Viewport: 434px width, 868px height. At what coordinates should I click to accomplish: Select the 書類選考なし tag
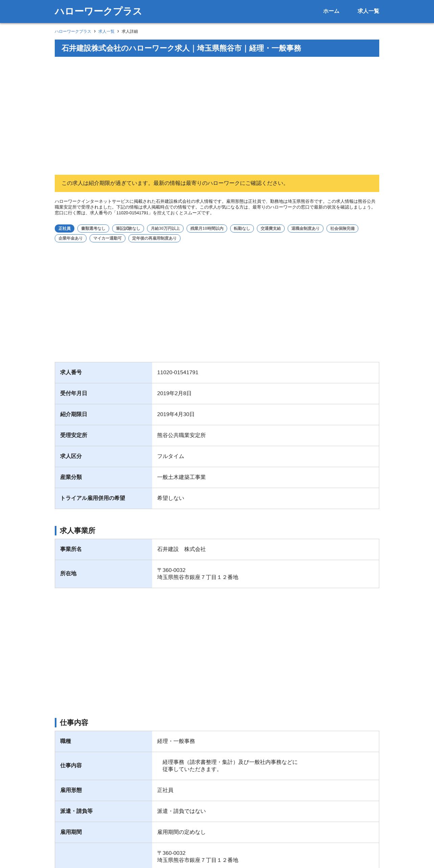pos(93,228)
